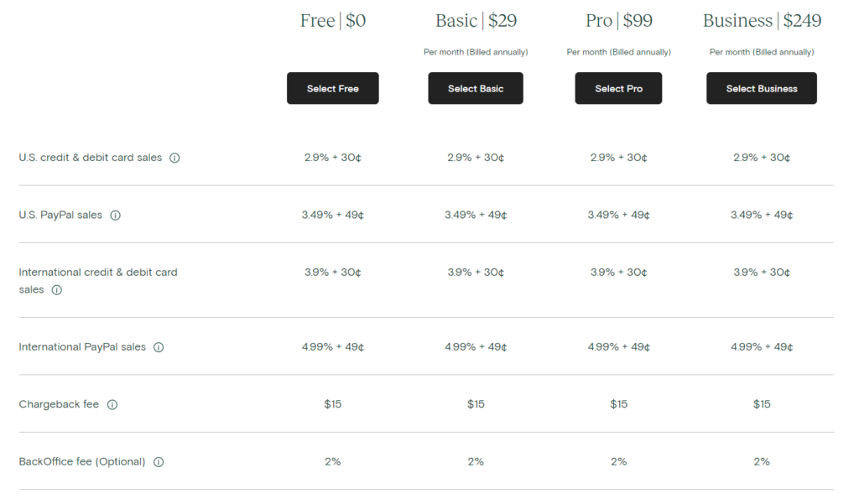Click the Business | $249 plan heading

coord(762,21)
